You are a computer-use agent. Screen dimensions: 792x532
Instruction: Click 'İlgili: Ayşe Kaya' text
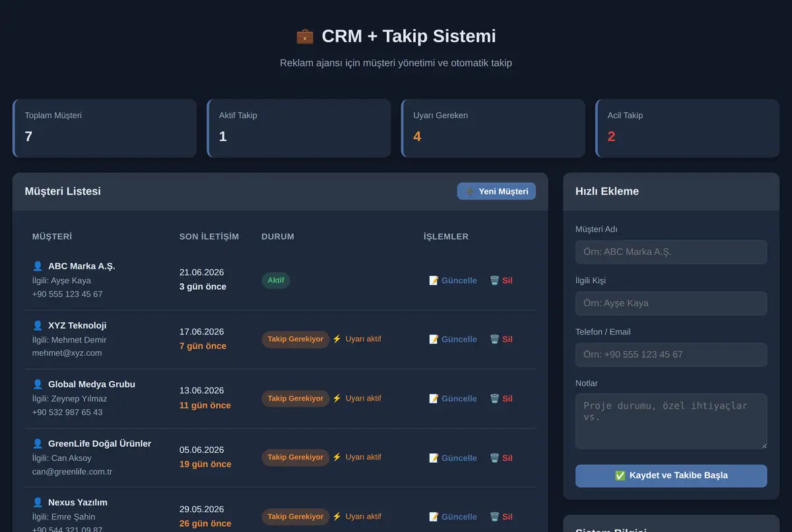coord(61,281)
